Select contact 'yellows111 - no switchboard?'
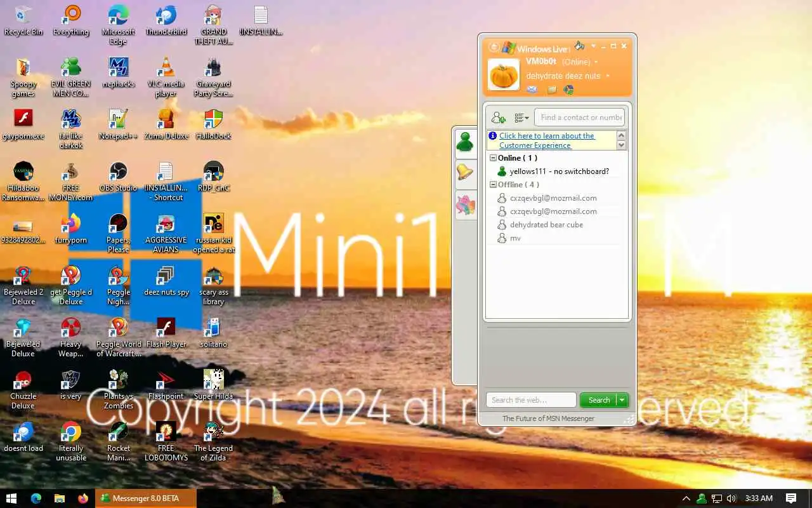Image resolution: width=812 pixels, height=508 pixels. tap(559, 171)
